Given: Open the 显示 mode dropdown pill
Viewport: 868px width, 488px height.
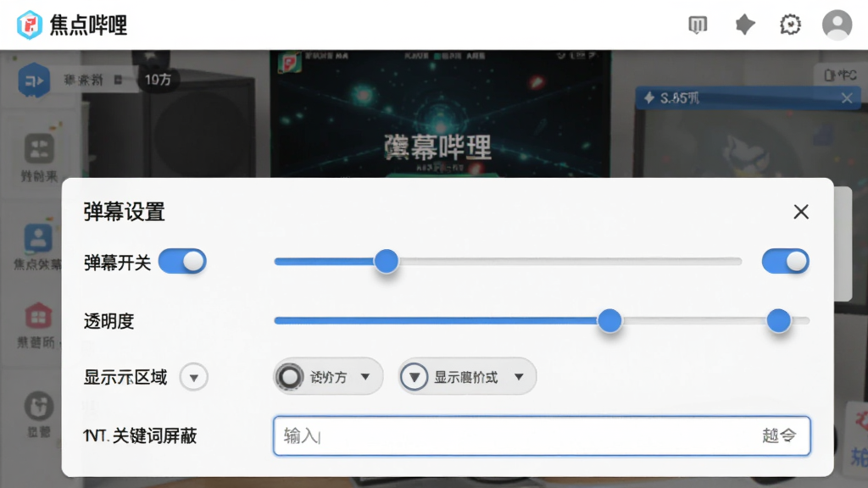Looking at the screenshot, I should (467, 377).
